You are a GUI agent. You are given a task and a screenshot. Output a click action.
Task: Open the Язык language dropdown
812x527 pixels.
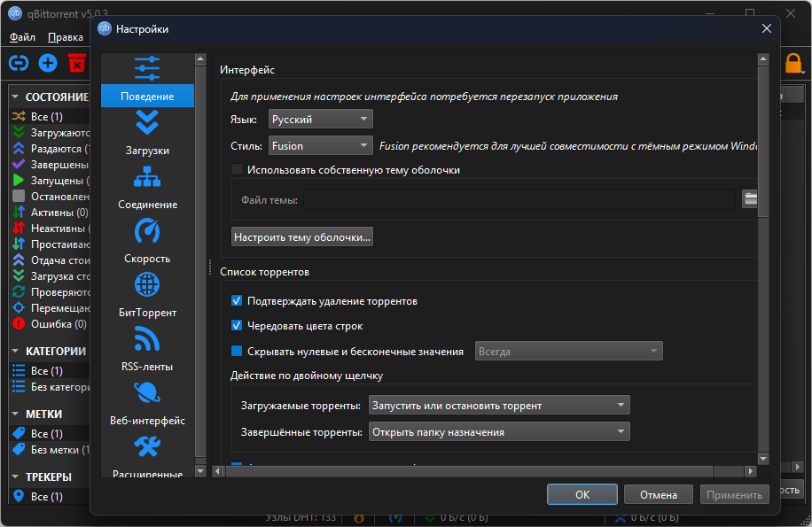320,119
